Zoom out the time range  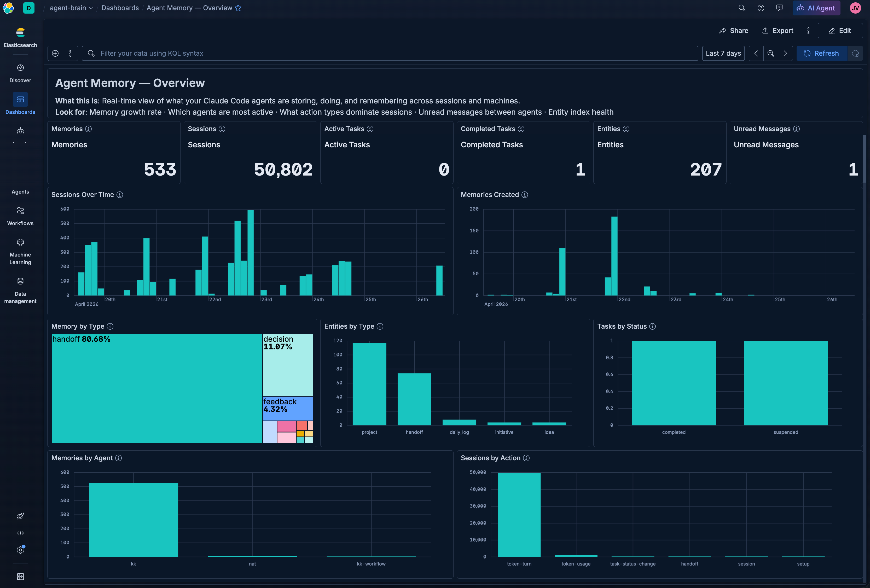pyautogui.click(x=771, y=53)
